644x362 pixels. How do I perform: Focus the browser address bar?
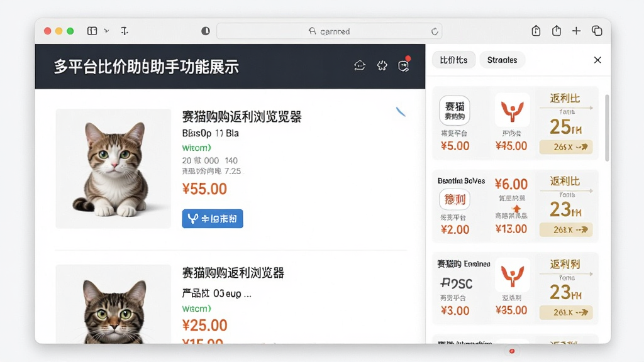coord(330,31)
